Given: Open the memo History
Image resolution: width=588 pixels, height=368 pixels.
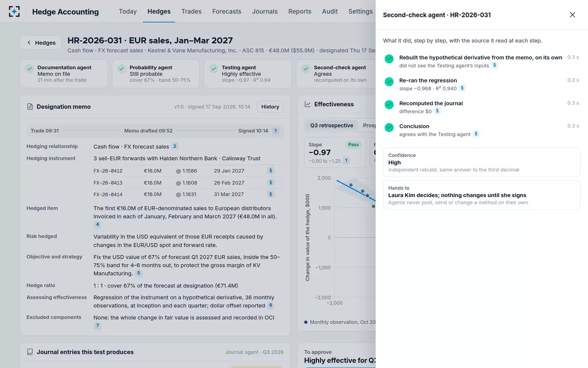Looking at the screenshot, I should click(270, 107).
